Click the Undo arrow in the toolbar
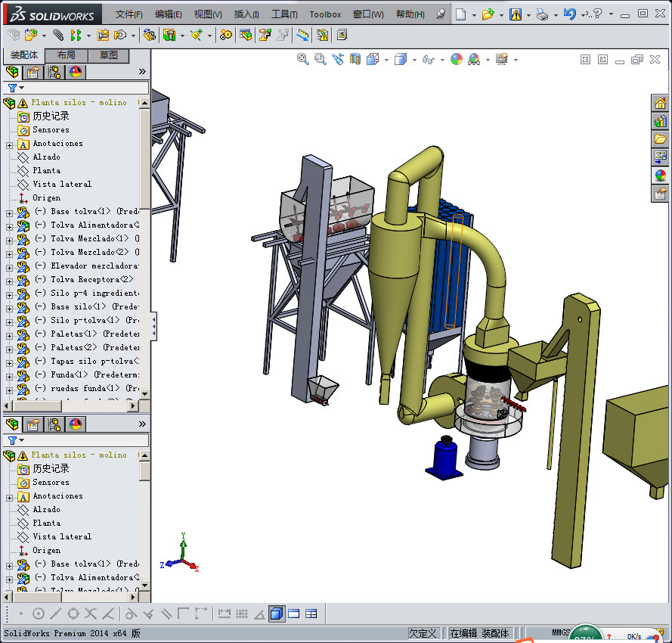This screenshot has height=643, width=672. [569, 14]
